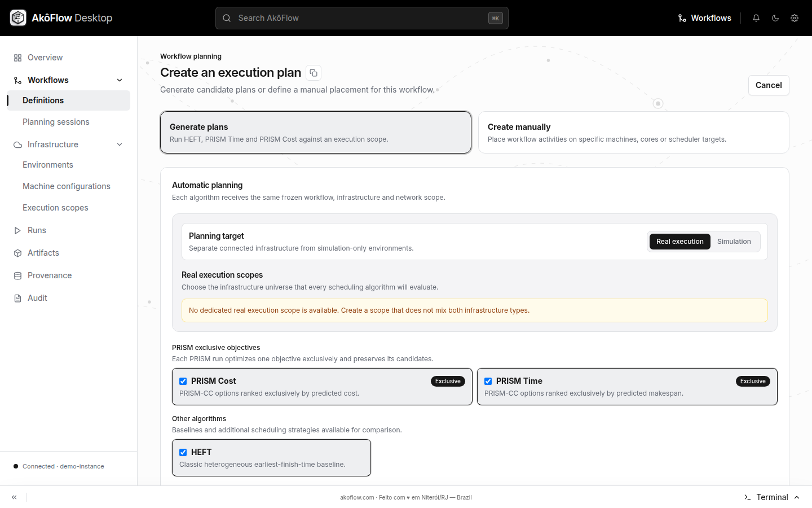The image size is (812, 508).
Task: Collapse the Infrastructure section chevron
Action: tap(120, 144)
